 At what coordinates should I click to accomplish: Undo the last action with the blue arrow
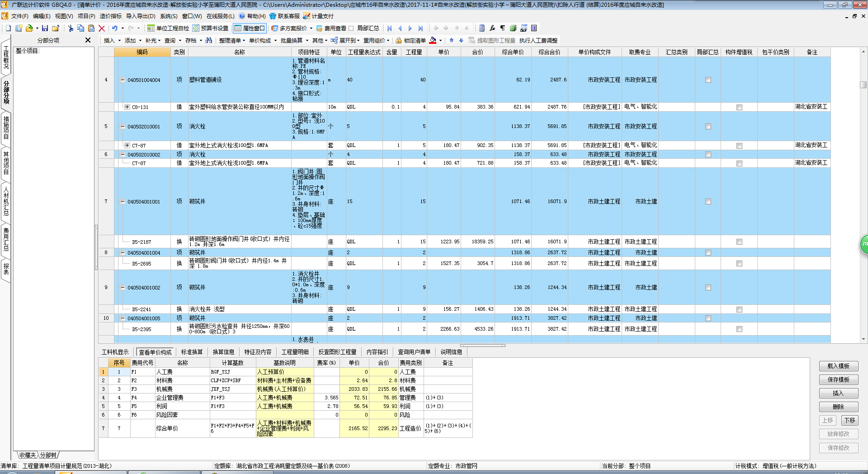[x=115, y=28]
